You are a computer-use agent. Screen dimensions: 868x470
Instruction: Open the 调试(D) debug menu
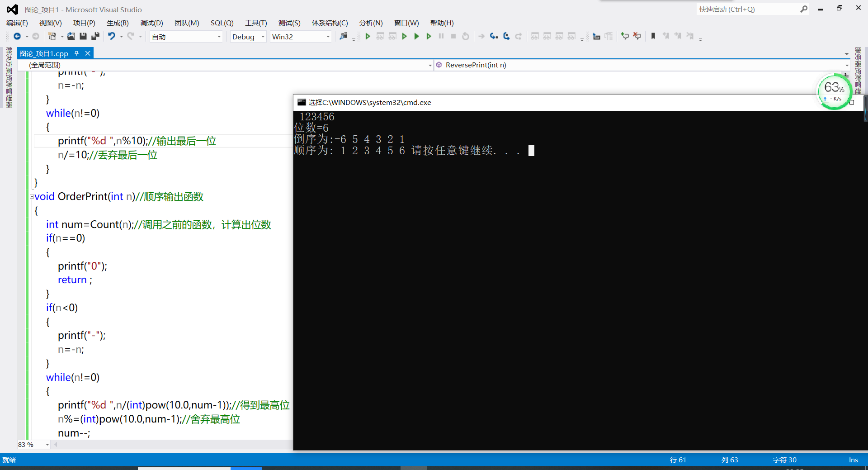151,23
